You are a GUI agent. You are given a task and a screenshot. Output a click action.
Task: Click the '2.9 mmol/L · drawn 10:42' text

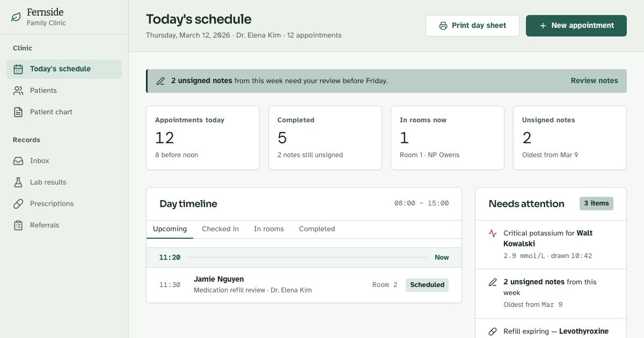click(x=547, y=256)
